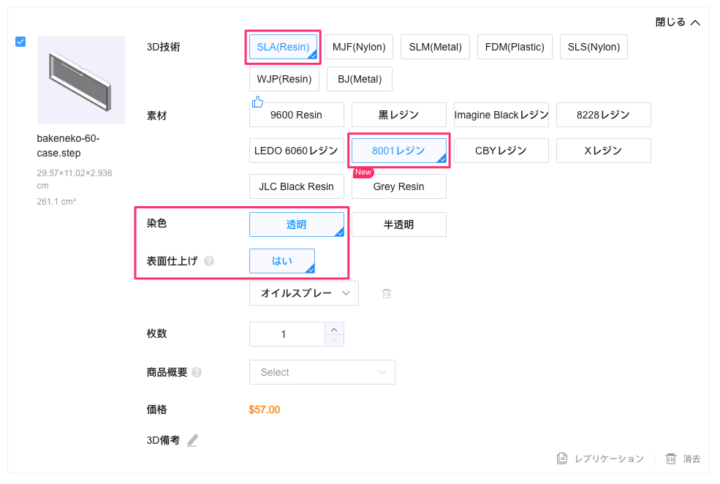Select the 半透明 dye option

(398, 224)
